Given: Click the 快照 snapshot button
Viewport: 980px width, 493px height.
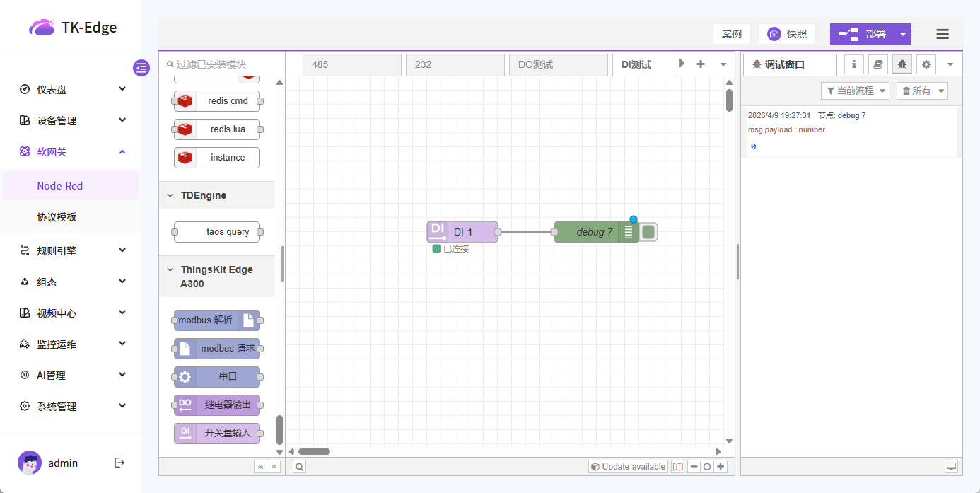Looking at the screenshot, I should pos(786,34).
